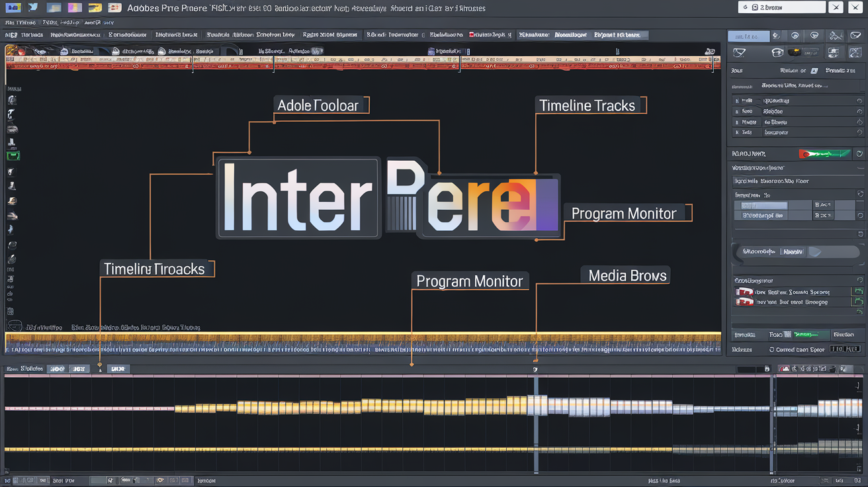Click the envelope icon starting right panel's second icon row
This screenshot has width=868, height=487.
pyautogui.click(x=740, y=53)
